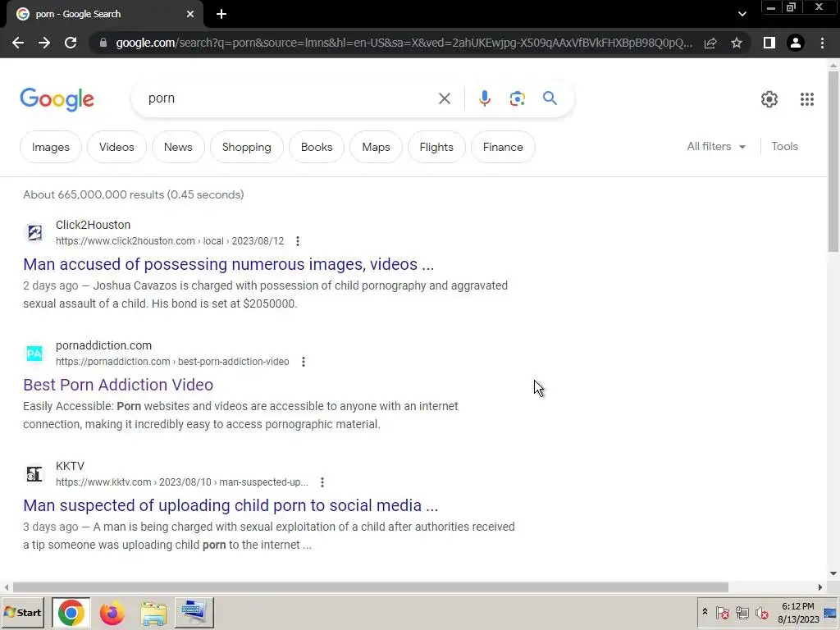Open the search Tools options
The image size is (840, 630).
click(x=784, y=146)
